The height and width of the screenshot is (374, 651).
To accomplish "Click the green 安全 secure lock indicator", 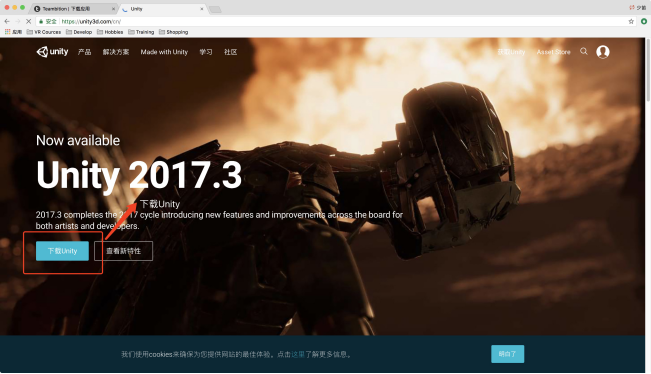I will (48, 21).
